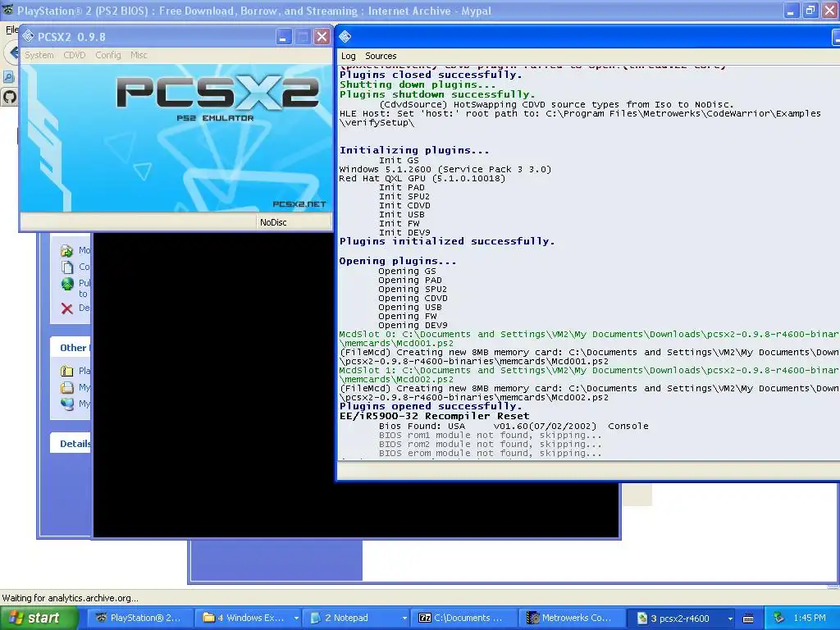This screenshot has height=630, width=840.
Task: Switch to the 7z C:\Documents taskbar item
Action: click(464, 618)
